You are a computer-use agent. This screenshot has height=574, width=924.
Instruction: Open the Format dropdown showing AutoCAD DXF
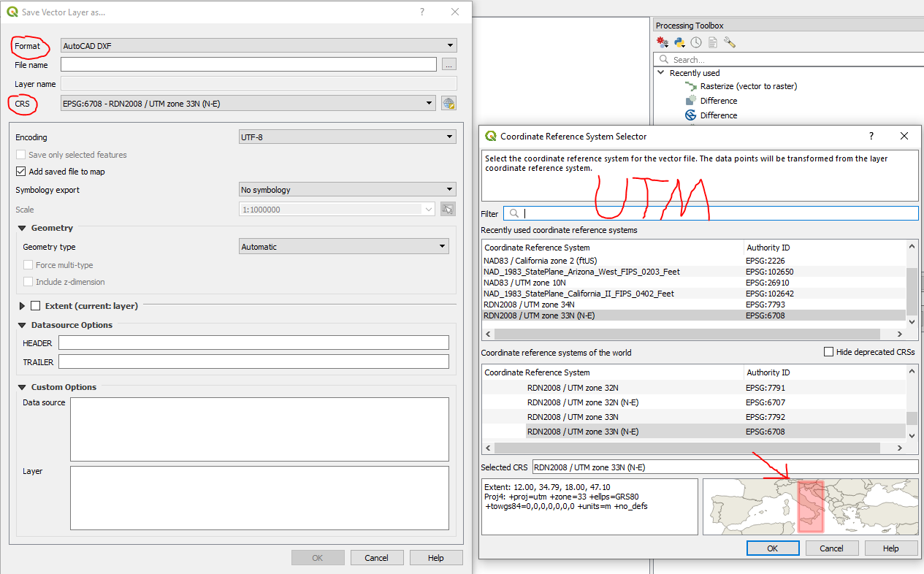click(x=259, y=45)
